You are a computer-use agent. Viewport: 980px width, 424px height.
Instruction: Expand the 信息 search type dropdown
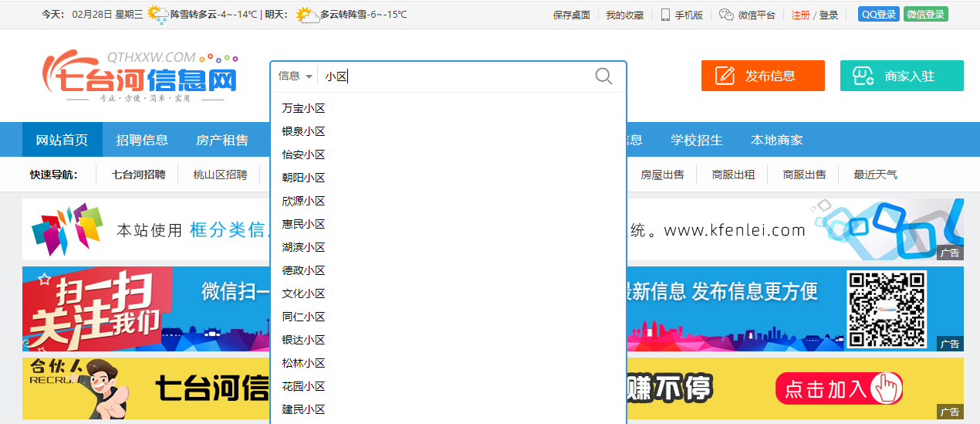click(296, 76)
